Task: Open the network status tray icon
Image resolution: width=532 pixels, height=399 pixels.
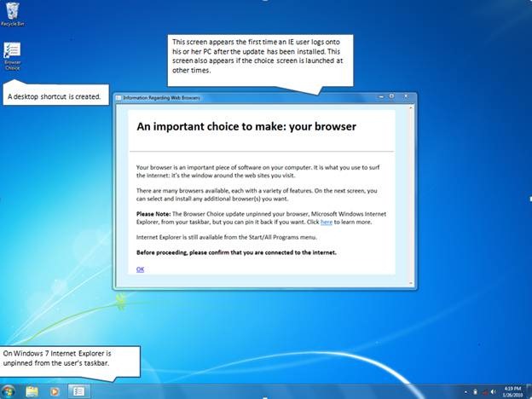Action: (485, 392)
